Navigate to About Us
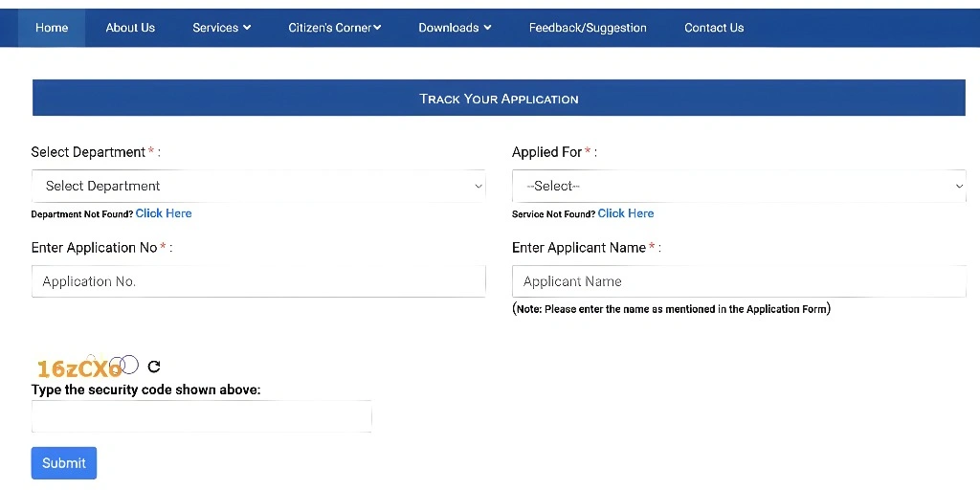 [130, 28]
